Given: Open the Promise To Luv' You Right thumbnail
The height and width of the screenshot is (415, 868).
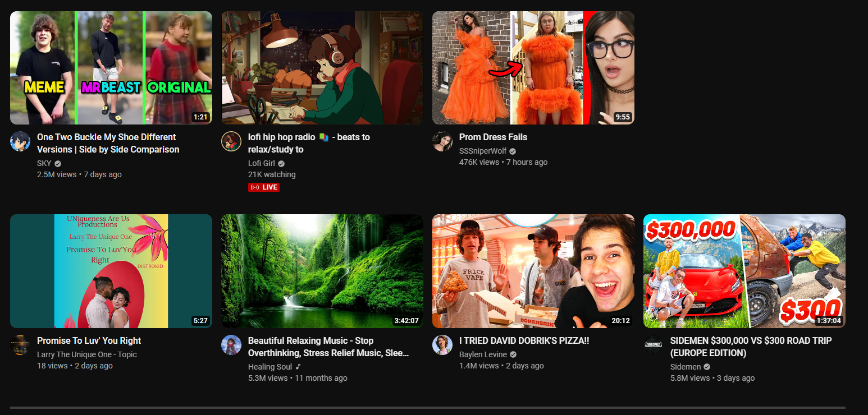Looking at the screenshot, I should pyautogui.click(x=111, y=271).
